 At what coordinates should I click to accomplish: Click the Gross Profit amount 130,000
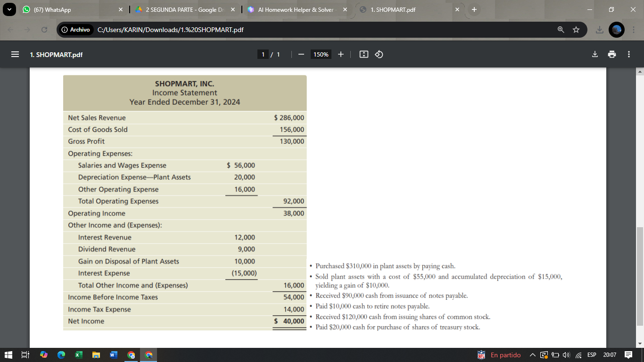click(x=292, y=141)
